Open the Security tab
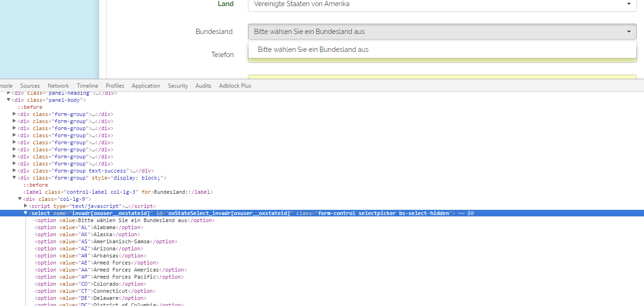The image size is (644, 306). [x=178, y=86]
